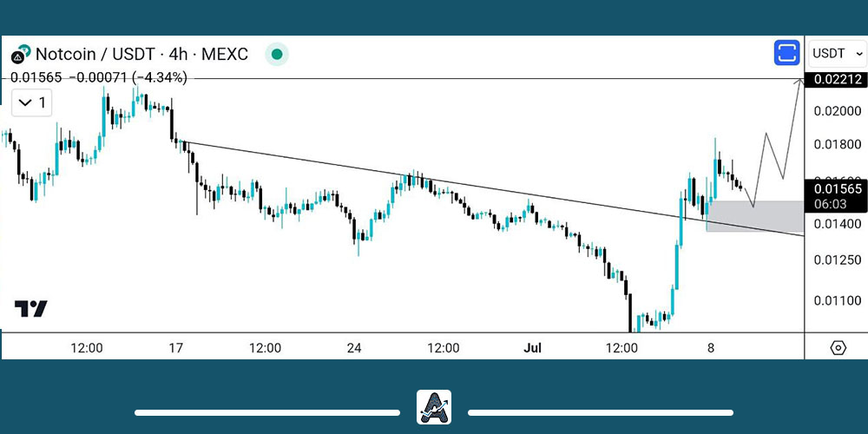Image resolution: width=868 pixels, height=434 pixels.
Task: Open chart settings hexagon icon
Action: pyautogui.click(x=838, y=348)
